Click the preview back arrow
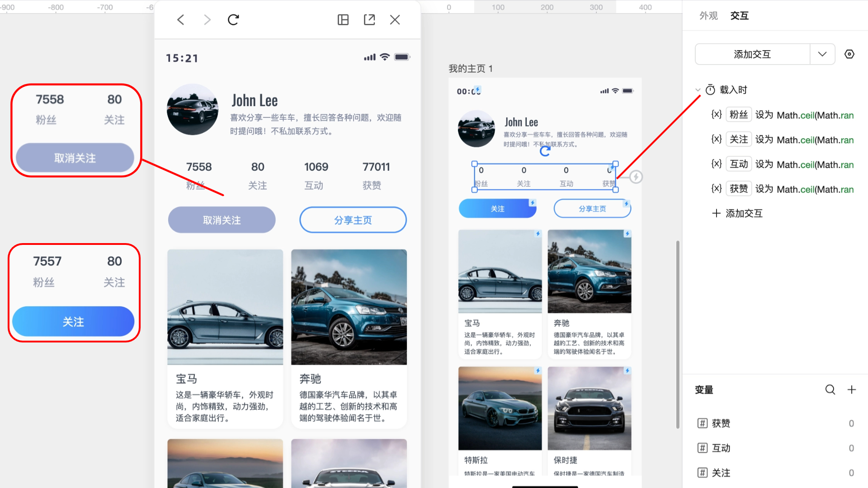Screen dimensions: 868x488 181,20
